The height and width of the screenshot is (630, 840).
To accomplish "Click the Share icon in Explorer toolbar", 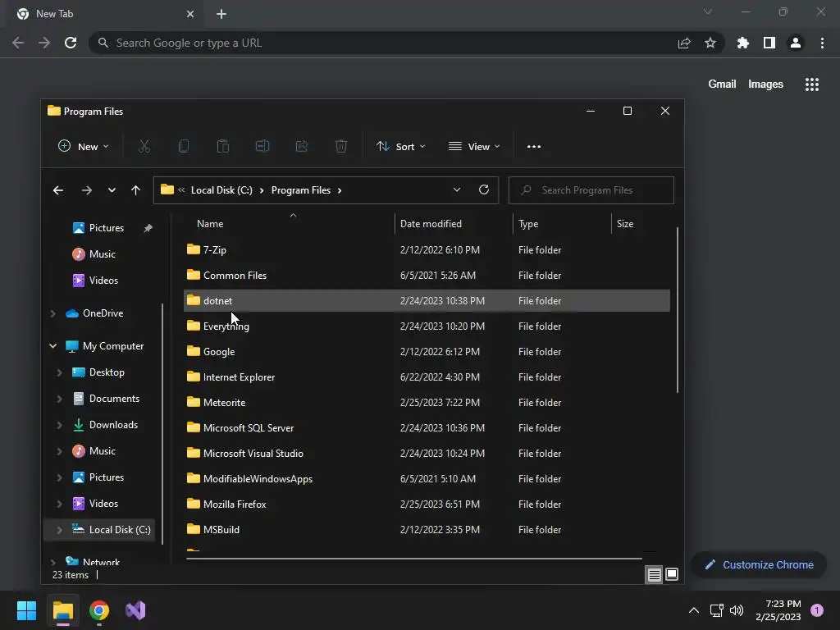I will 302,146.
